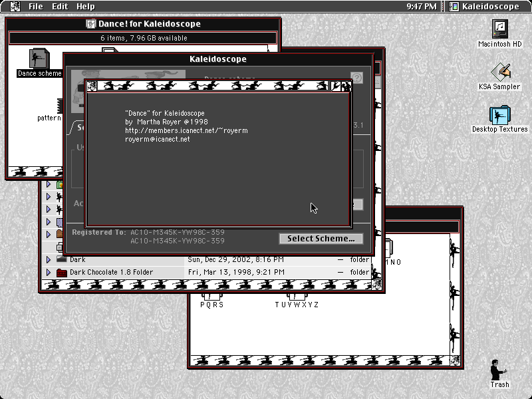Click the http://members.icanect.net/~royerm URL text
Image resolution: width=532 pixels, height=399 pixels.
tap(186, 130)
